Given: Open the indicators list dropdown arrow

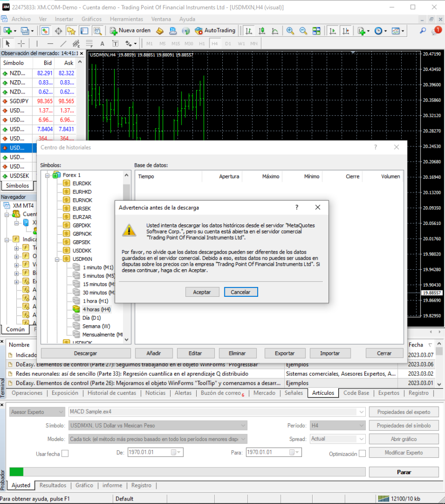Looking at the screenshot, I should [368, 31].
